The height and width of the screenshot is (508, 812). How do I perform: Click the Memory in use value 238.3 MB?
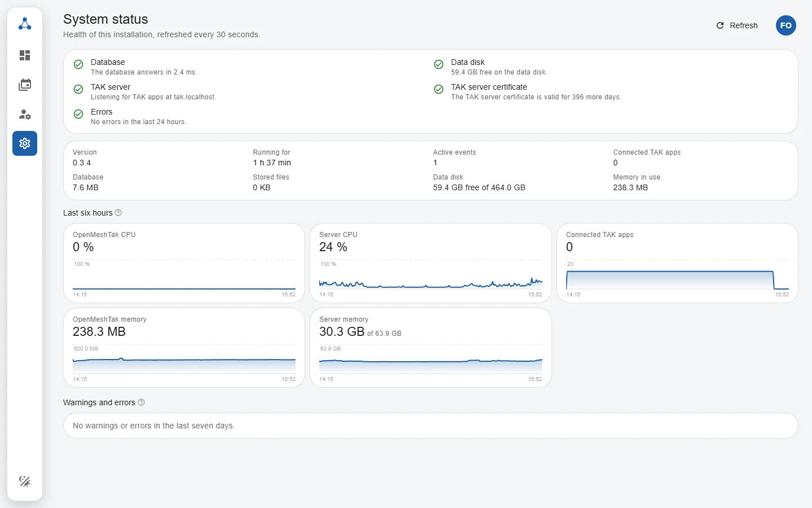coord(630,187)
